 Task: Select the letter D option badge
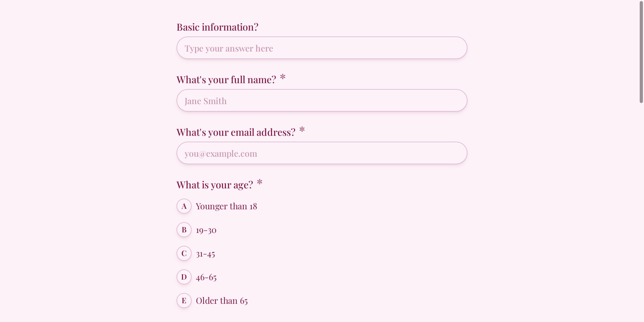pyautogui.click(x=184, y=277)
